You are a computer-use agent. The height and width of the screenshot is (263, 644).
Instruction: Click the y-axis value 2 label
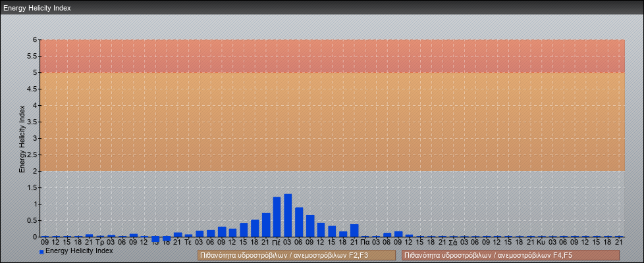pyautogui.click(x=36, y=171)
